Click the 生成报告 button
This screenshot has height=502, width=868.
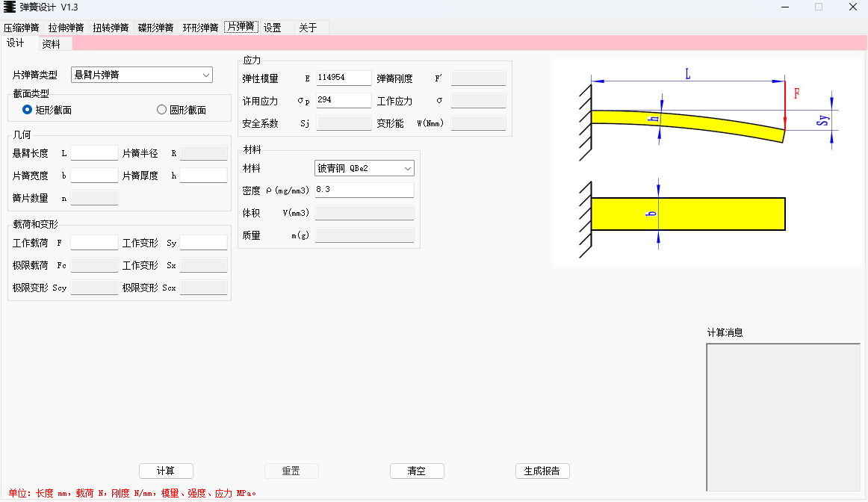(x=542, y=471)
